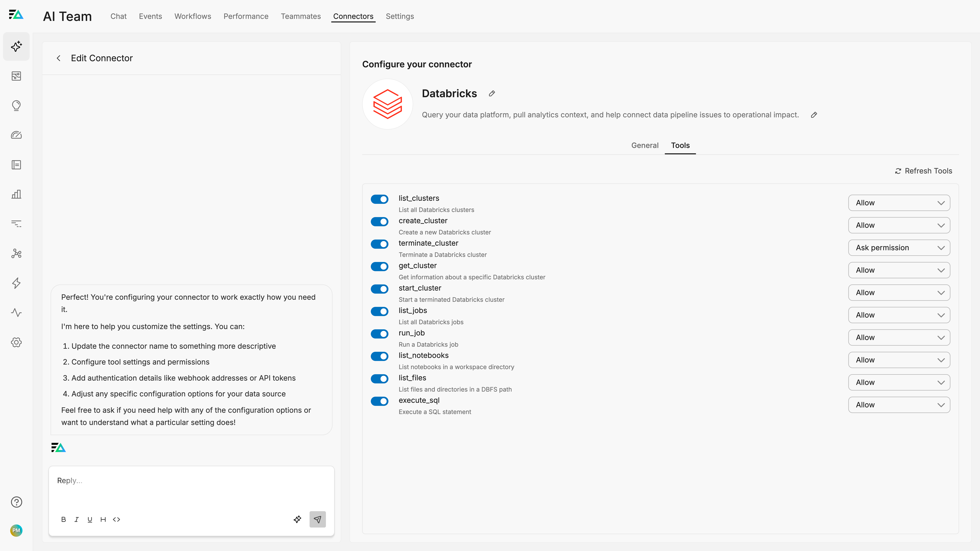The image size is (980, 551).
Task: Insert code block in reply box
Action: pyautogui.click(x=116, y=519)
